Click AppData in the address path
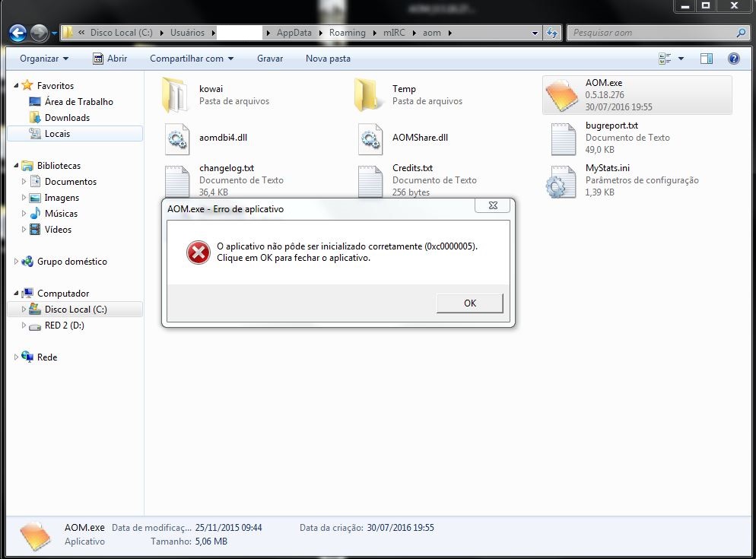This screenshot has height=559, width=756. click(294, 33)
